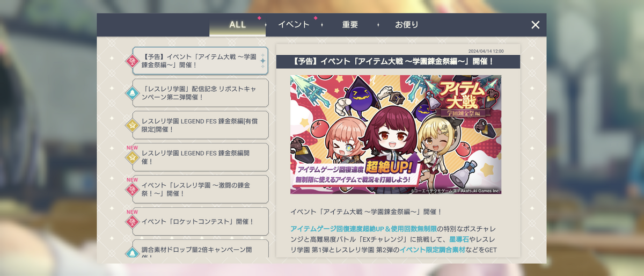644x276 pixels.
Task: Open イベント「レスレリ学園 ～激闘の錬金祭！～」 notice
Action: point(200,190)
